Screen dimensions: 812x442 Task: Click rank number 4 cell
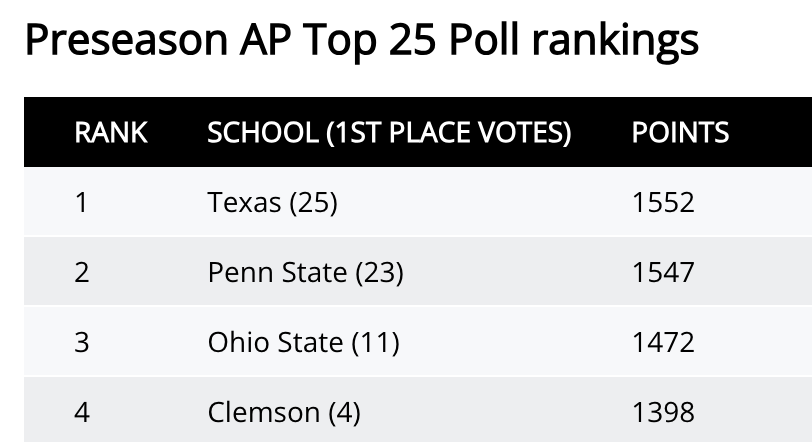click(82, 411)
